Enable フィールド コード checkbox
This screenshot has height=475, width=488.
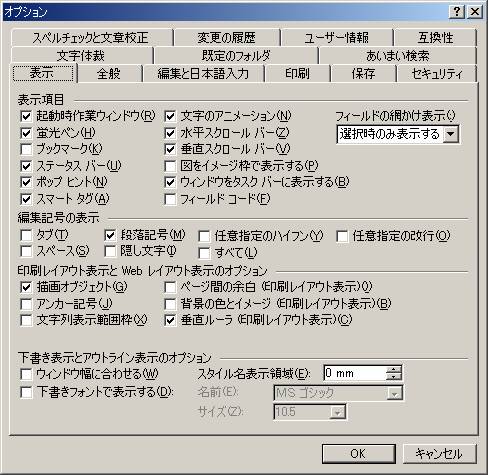[x=170, y=199]
